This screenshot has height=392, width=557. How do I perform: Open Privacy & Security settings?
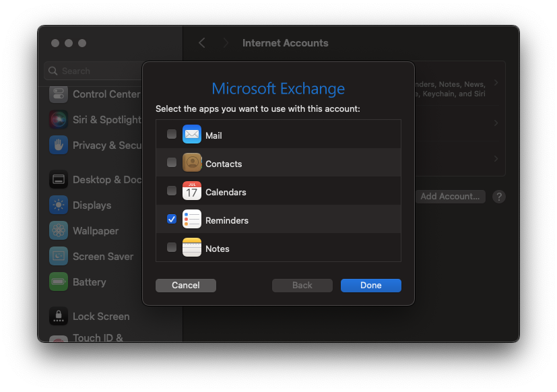(95, 145)
